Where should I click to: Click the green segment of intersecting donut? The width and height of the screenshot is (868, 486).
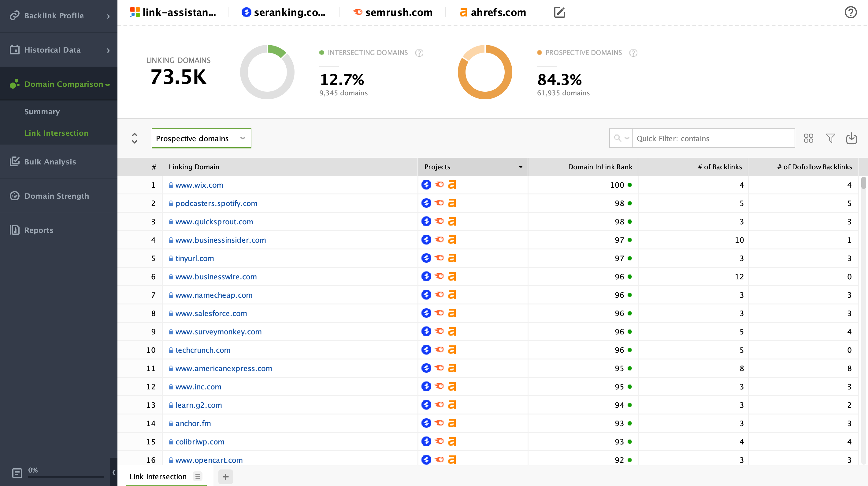click(276, 51)
